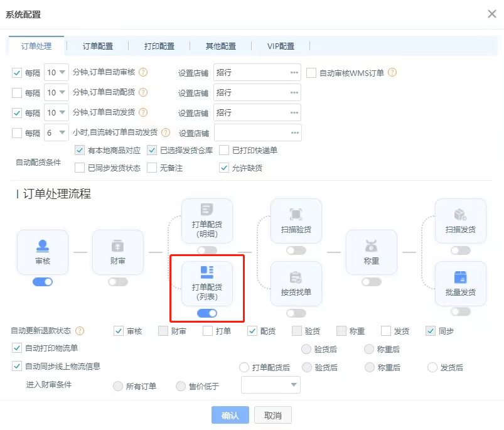
Task: Switch to the 订单处理 tab
Action: pos(36,46)
